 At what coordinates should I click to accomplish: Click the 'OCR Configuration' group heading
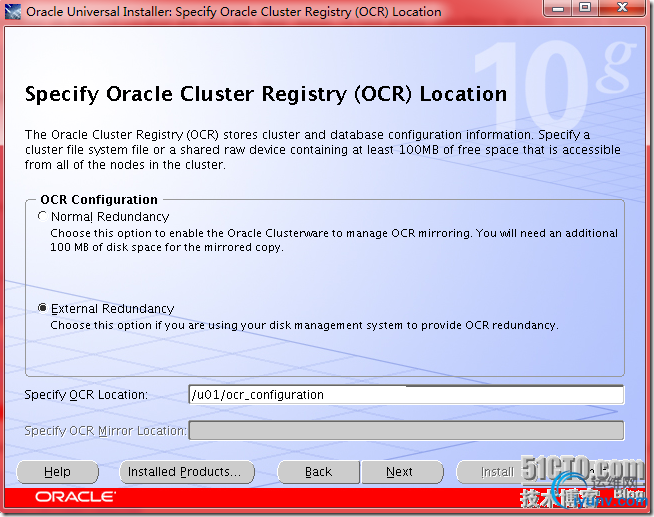pos(99,200)
